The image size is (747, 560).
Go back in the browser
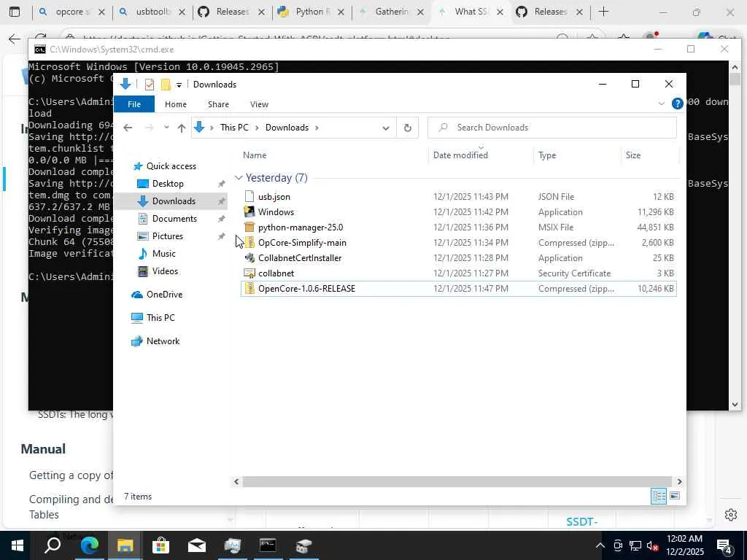(x=15, y=39)
